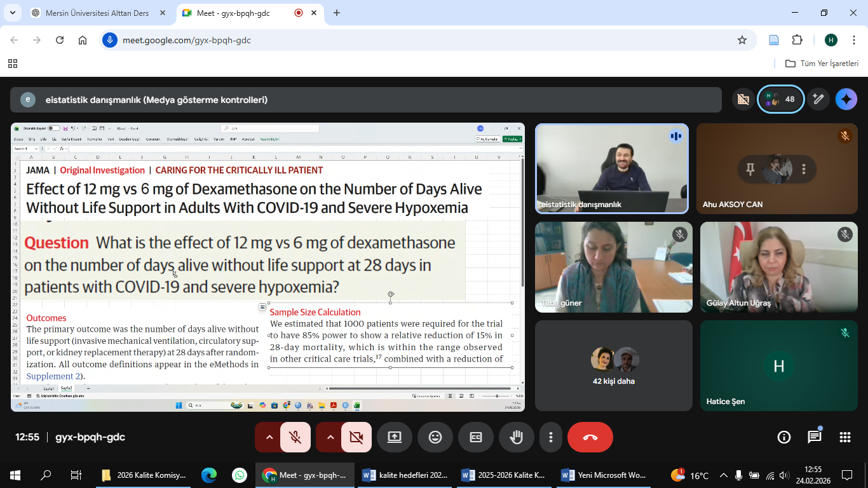Image resolution: width=868 pixels, height=488 pixels.
Task: Open the tab search dropdown arrow
Action: (x=12, y=13)
